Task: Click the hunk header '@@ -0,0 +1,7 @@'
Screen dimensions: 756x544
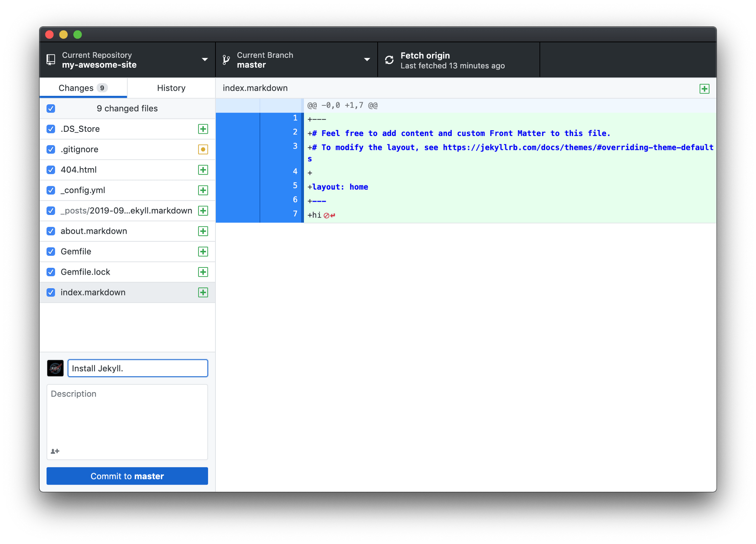Action: (x=342, y=105)
